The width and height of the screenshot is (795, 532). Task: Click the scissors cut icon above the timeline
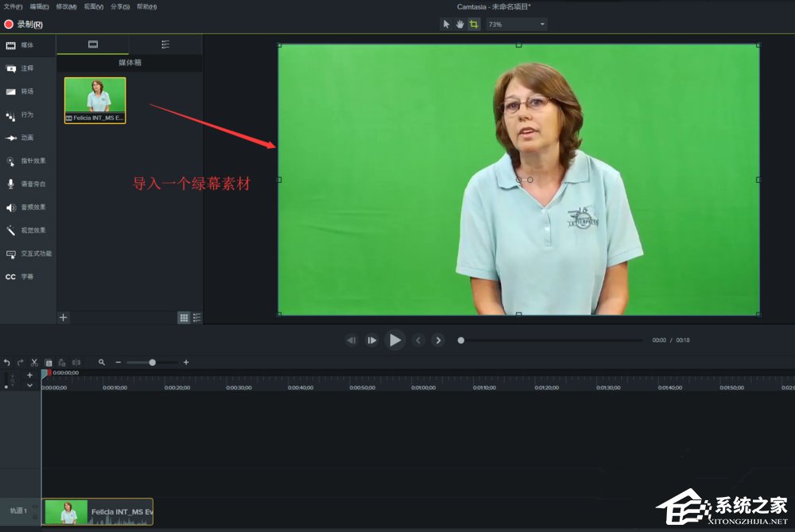pyautogui.click(x=34, y=362)
